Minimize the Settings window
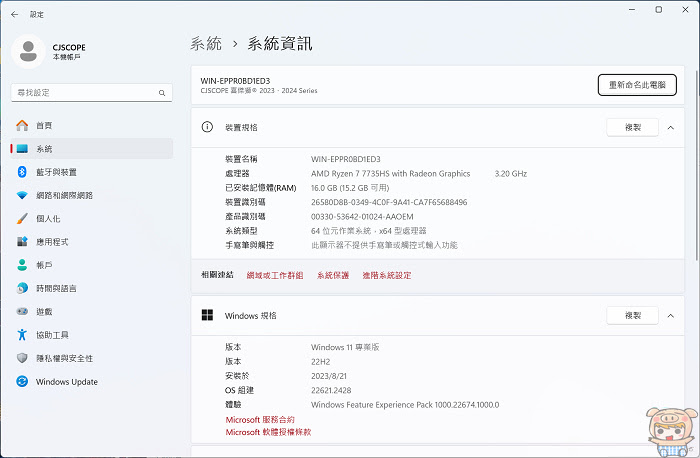This screenshot has width=700, height=458. 632,9
